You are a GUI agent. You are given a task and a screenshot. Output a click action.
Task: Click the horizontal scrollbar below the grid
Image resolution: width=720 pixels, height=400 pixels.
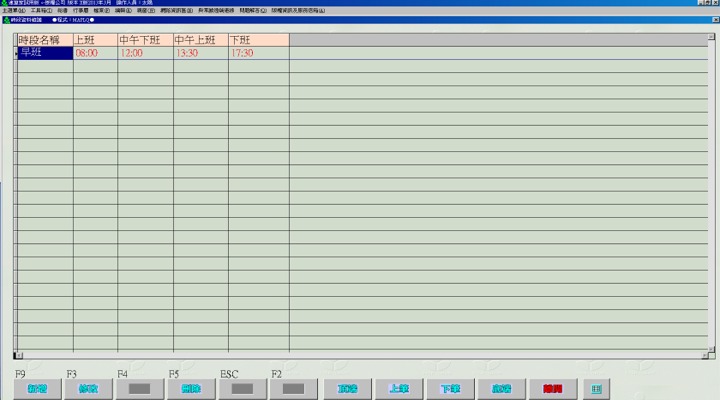tap(360, 354)
